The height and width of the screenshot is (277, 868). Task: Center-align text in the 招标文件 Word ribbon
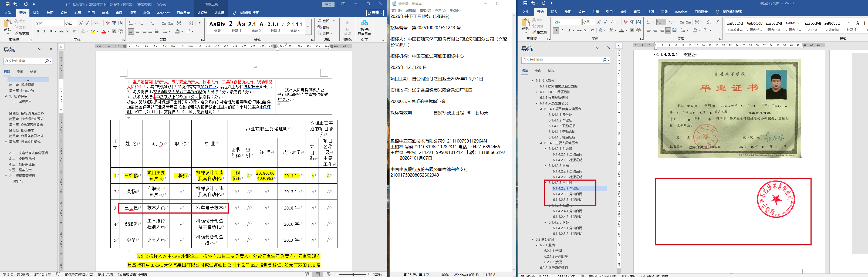pos(137,31)
